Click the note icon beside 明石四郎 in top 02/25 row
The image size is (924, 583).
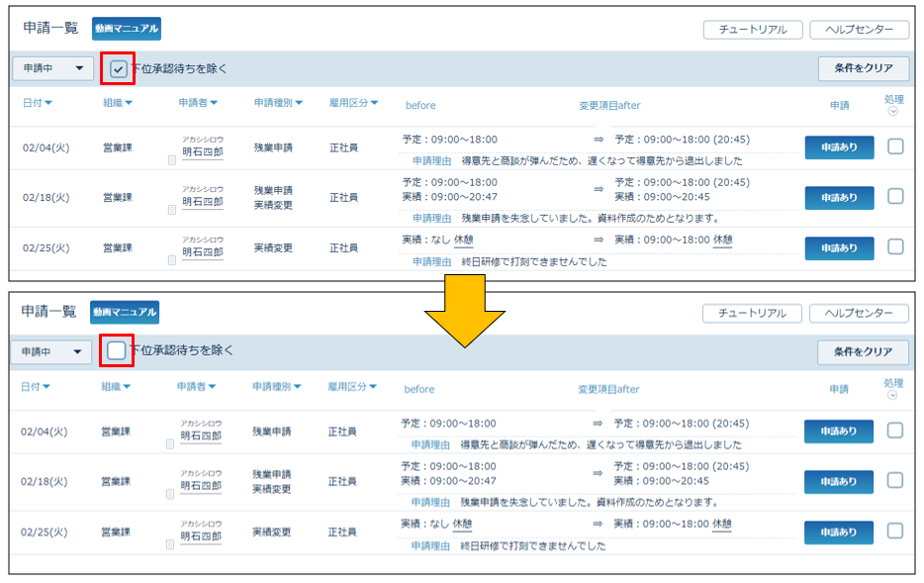click(172, 258)
